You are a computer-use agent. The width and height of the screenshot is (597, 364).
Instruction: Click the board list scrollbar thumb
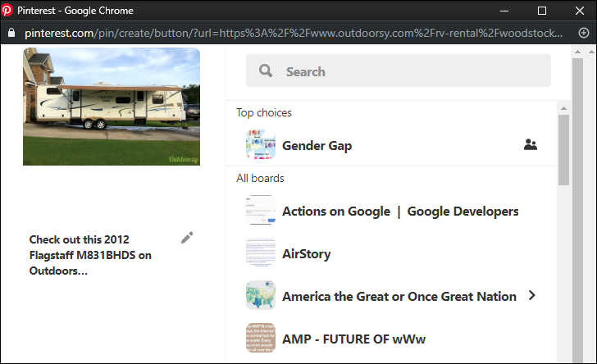[563, 150]
